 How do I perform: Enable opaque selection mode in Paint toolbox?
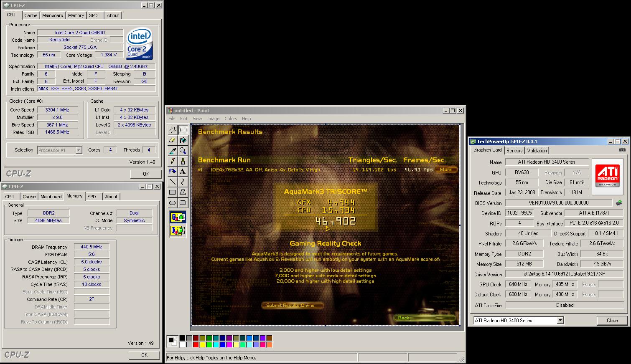pyautogui.click(x=178, y=217)
